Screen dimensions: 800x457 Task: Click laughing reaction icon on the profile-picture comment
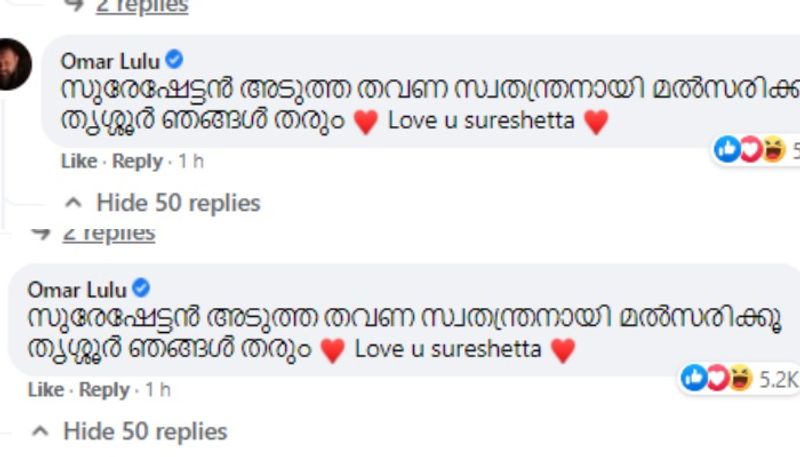pyautogui.click(x=771, y=150)
